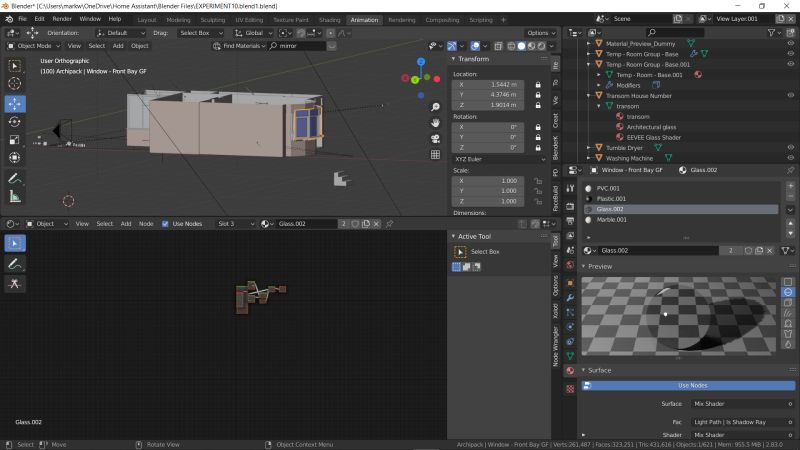Toggle lock on Location Z
Viewport: 800px width, 450px height.
tap(538, 105)
